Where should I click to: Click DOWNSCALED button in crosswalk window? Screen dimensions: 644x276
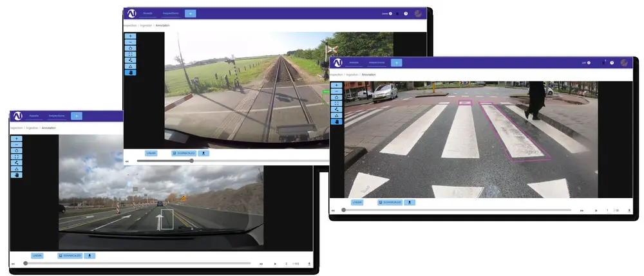click(x=390, y=203)
